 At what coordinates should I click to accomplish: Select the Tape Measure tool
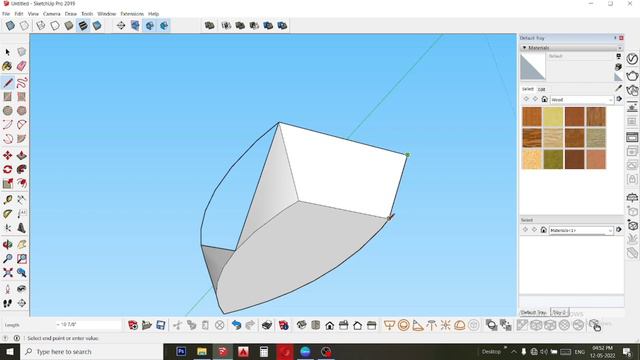pyautogui.click(x=8, y=200)
